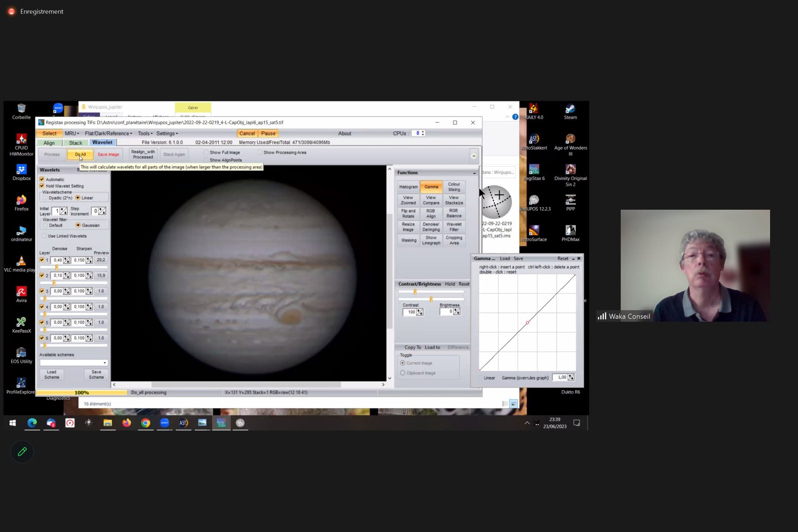This screenshot has height=532, width=798.
Task: Launch AutoStakkert from the desktop
Action: pos(534,142)
